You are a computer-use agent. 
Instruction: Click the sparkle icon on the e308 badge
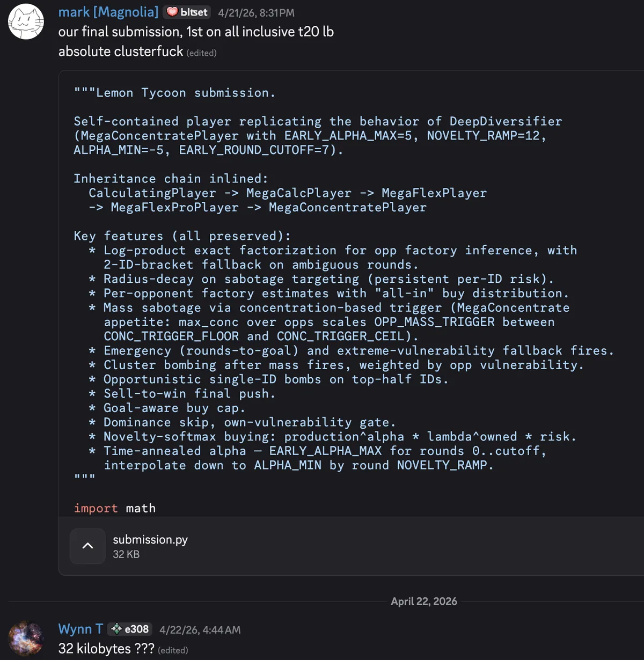117,628
